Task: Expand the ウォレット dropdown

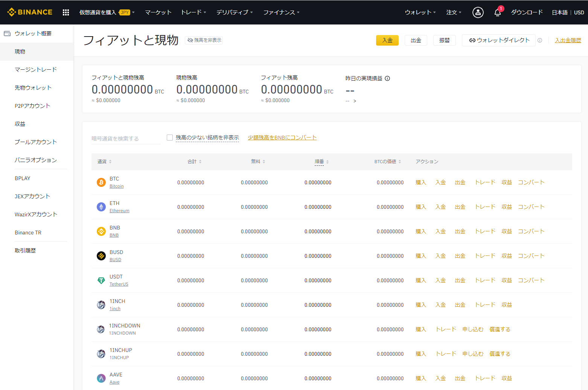Action: (x=420, y=12)
